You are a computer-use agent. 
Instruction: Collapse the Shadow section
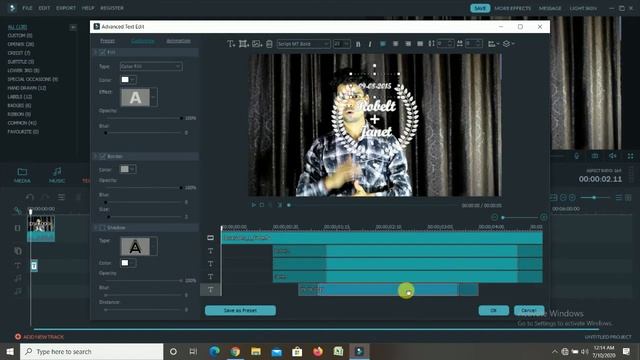click(x=96, y=228)
